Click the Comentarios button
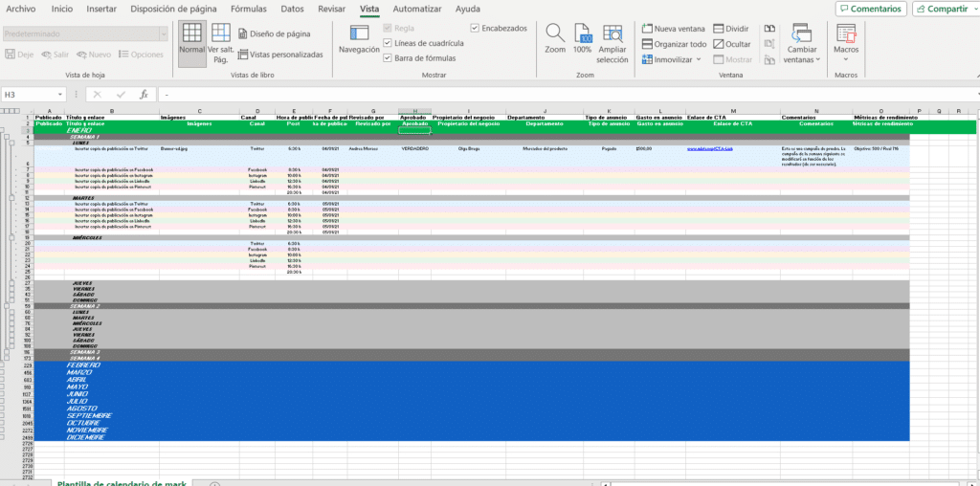Image resolution: width=980 pixels, height=486 pixels. [x=871, y=9]
